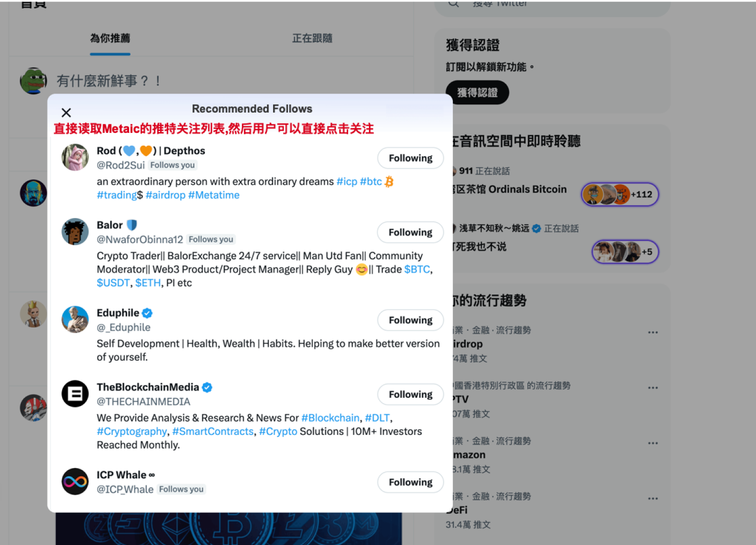756x545 pixels.
Task: Click the Recommended Follows title
Action: 252,109
